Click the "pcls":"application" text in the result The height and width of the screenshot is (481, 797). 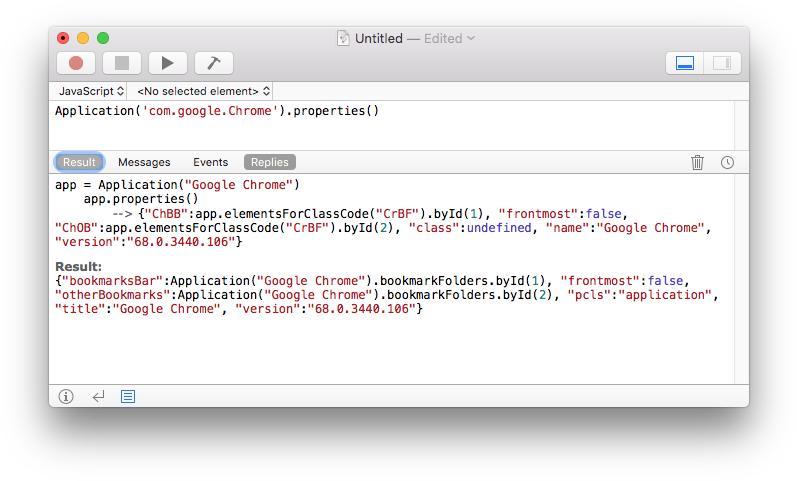coord(639,295)
